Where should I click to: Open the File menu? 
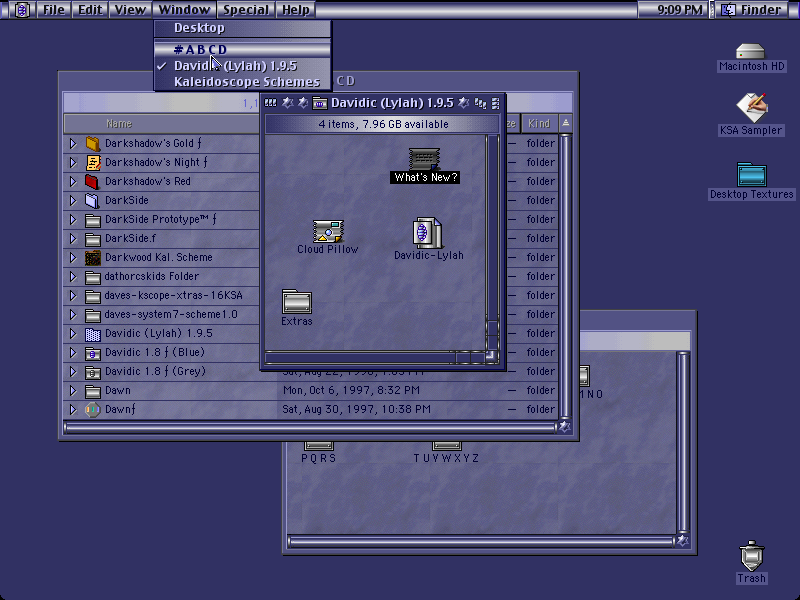coord(54,10)
